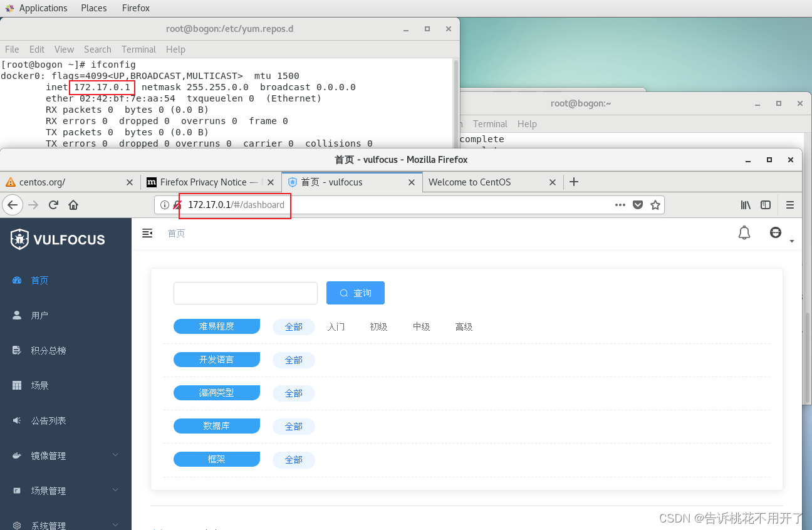The width and height of the screenshot is (812, 530).
Task: Toggle Firefox sidebar icon
Action: (x=766, y=205)
